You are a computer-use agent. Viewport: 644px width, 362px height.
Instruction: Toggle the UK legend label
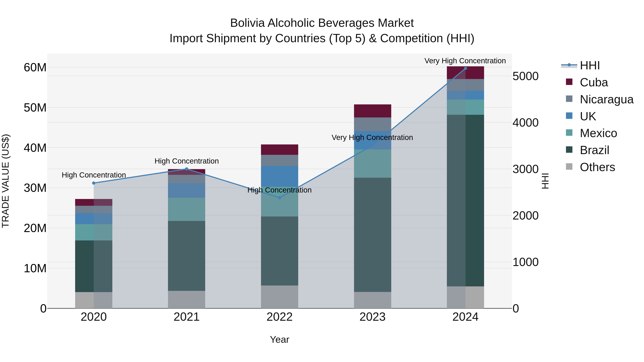pyautogui.click(x=588, y=116)
